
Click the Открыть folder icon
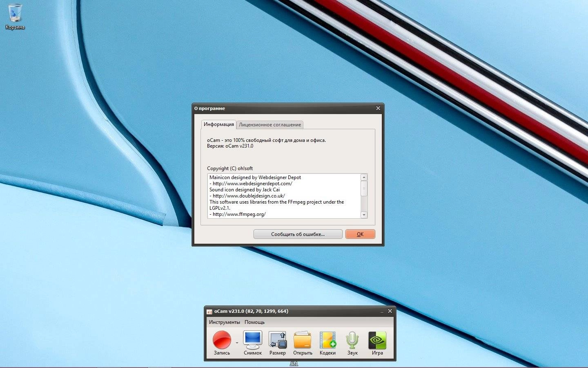(x=303, y=343)
